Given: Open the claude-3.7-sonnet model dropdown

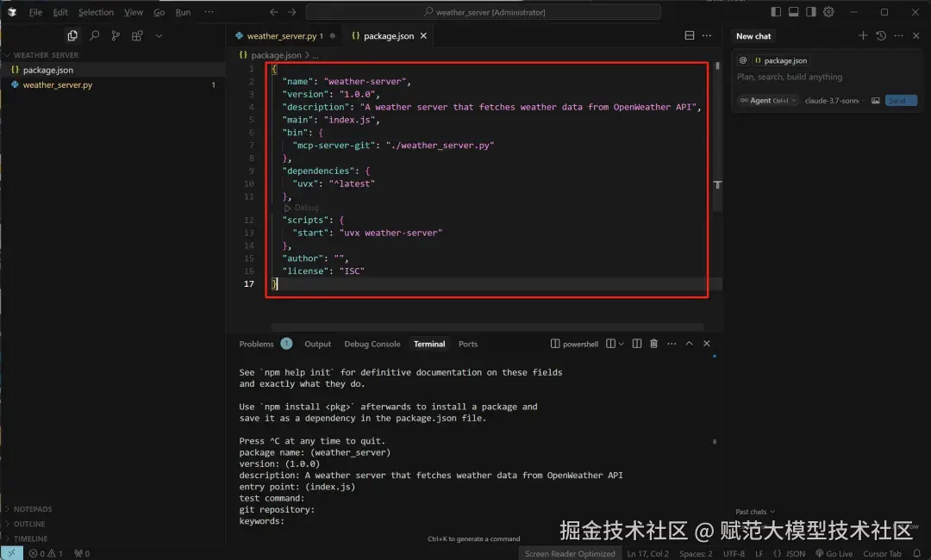Looking at the screenshot, I should (834, 101).
